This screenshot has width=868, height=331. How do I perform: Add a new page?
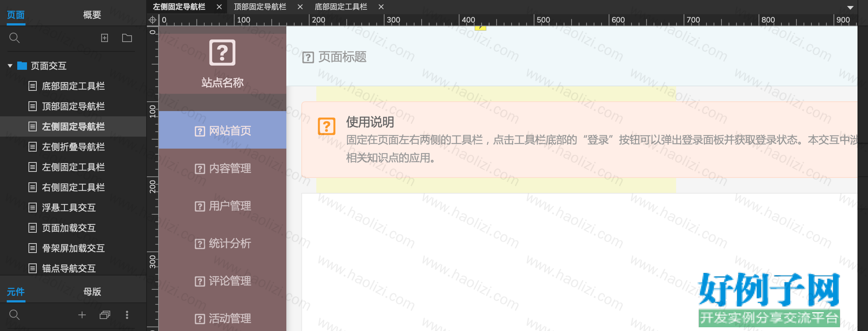point(105,38)
